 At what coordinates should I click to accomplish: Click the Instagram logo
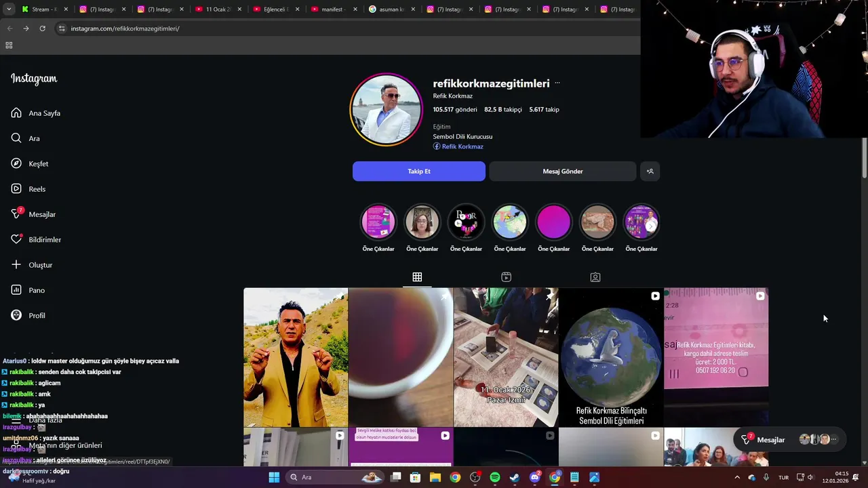(x=34, y=79)
